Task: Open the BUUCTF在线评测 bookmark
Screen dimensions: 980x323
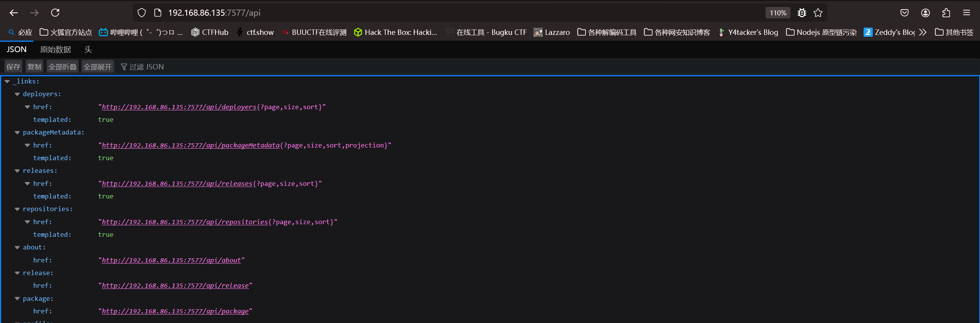Action: pyautogui.click(x=314, y=33)
